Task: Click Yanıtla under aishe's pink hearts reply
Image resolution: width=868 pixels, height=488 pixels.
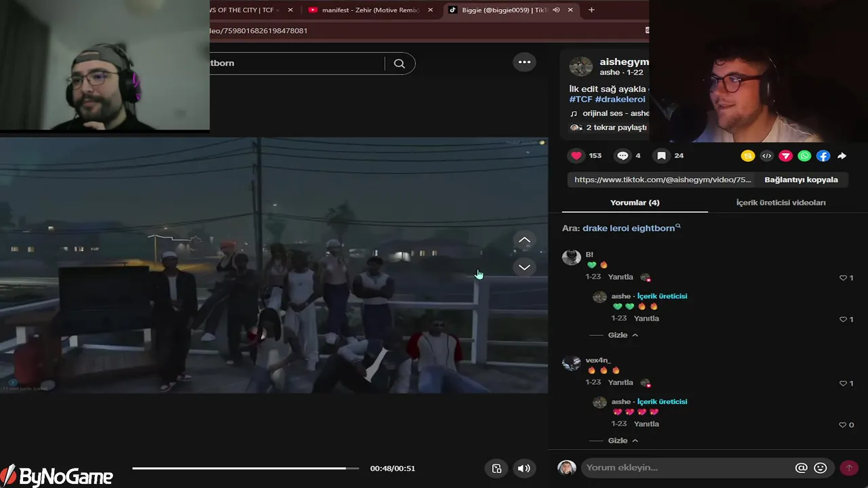Action: click(x=646, y=424)
